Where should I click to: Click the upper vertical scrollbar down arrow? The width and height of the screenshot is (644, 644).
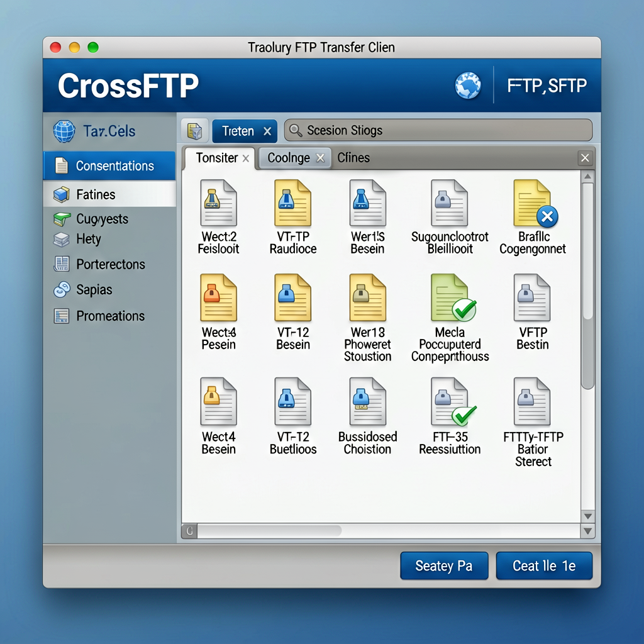[588, 516]
